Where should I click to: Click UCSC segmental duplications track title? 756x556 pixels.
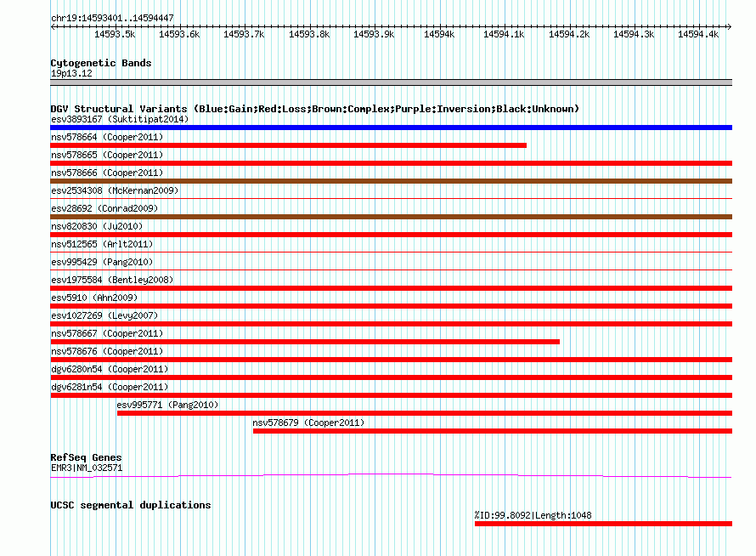click(130, 505)
